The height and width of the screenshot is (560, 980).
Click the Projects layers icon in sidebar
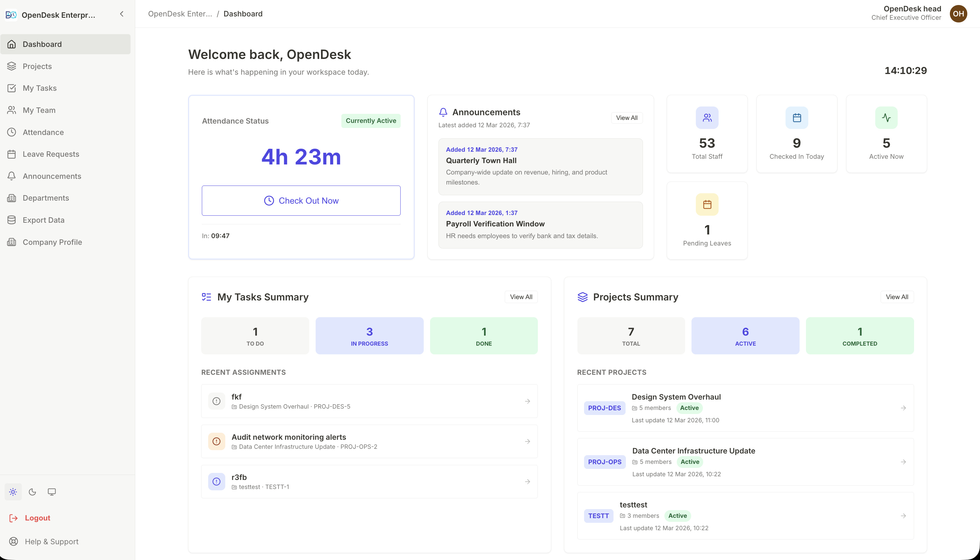point(11,66)
